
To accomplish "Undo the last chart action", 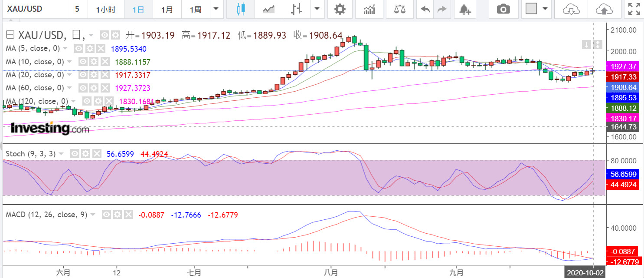I will coord(425,9).
